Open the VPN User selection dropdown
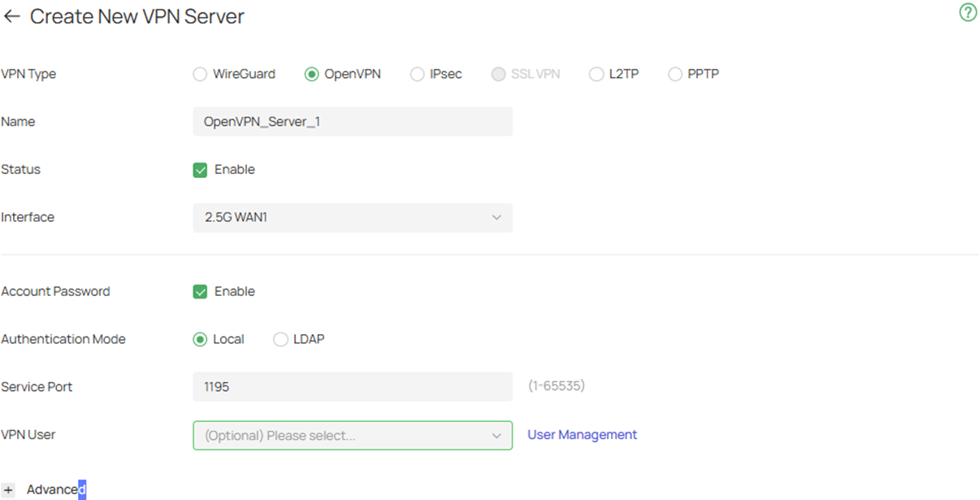This screenshot has width=980, height=500. coord(352,435)
